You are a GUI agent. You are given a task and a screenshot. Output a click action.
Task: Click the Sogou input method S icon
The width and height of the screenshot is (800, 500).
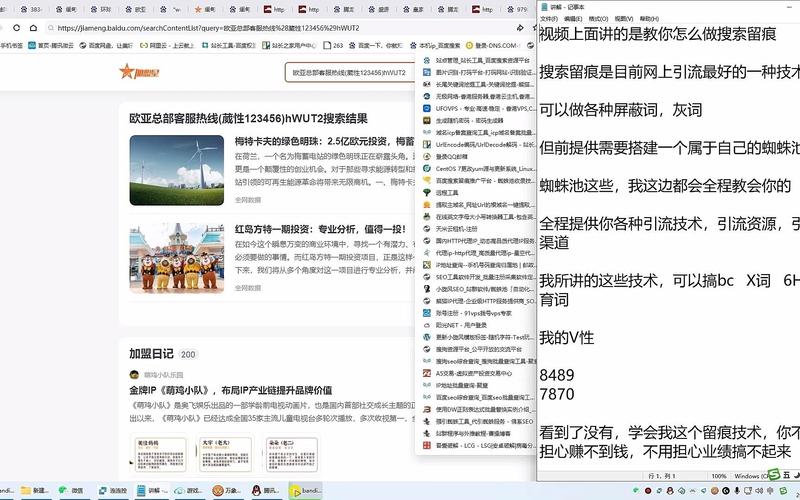tap(774, 474)
